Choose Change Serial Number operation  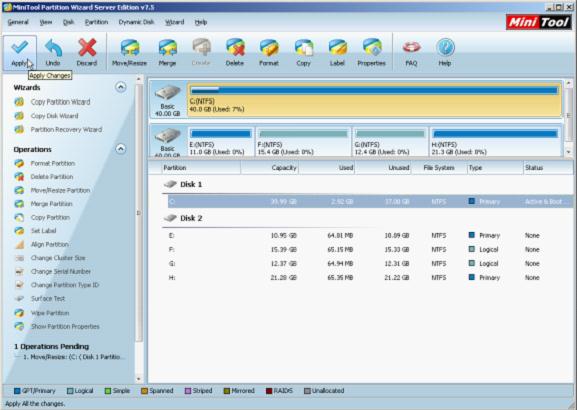click(61, 272)
